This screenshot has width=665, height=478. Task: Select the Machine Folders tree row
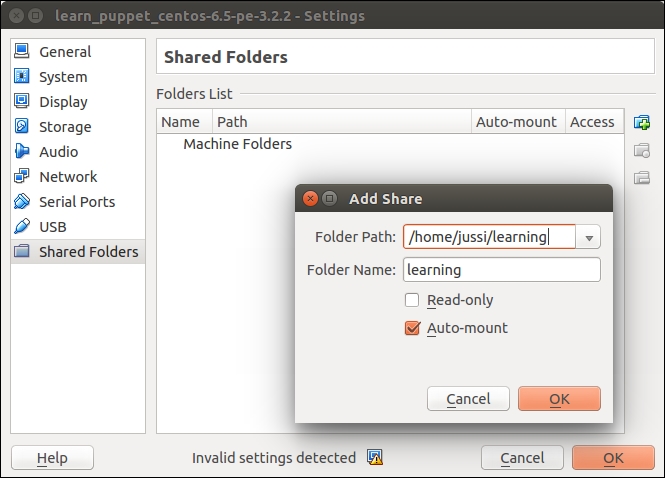(x=237, y=144)
